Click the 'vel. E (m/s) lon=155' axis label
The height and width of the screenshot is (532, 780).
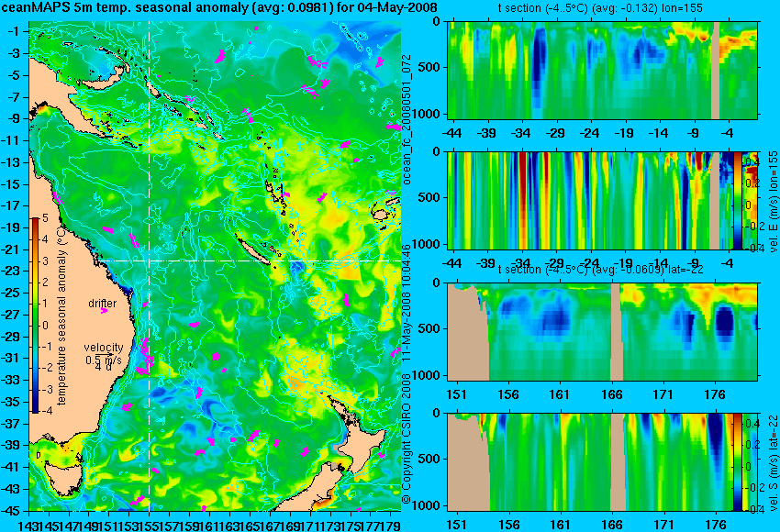point(773,202)
